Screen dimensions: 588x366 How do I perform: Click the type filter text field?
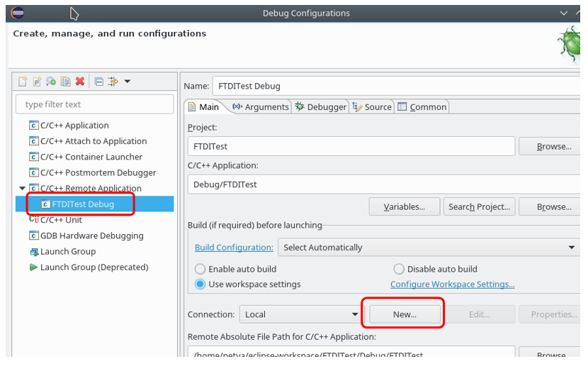(x=94, y=104)
